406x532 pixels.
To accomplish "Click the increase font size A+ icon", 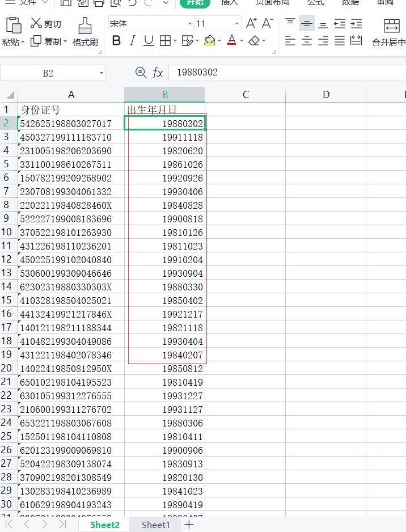I will pyautogui.click(x=251, y=24).
